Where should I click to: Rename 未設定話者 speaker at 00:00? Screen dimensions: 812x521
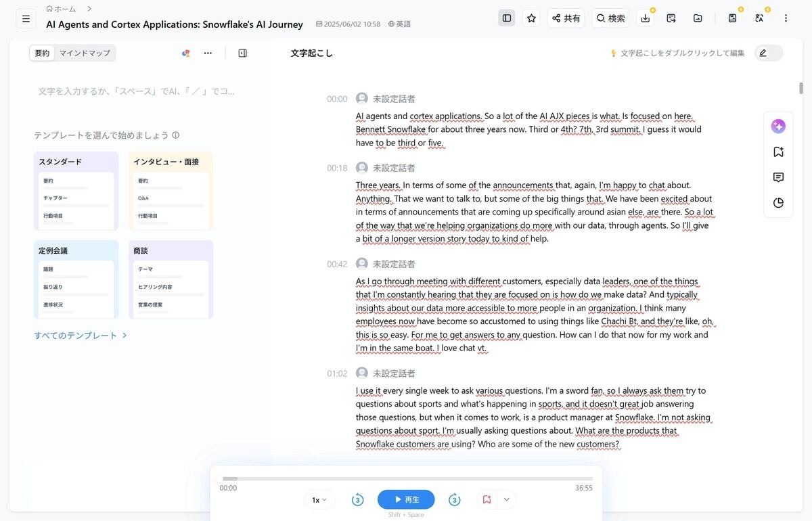pyautogui.click(x=394, y=99)
